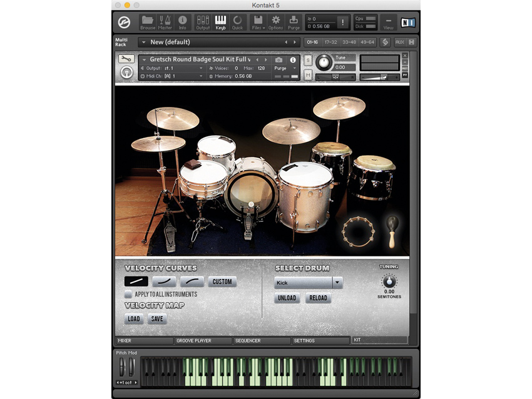Select the linear velocity curve
Viewport: 532px width, 399px height.
point(136,281)
